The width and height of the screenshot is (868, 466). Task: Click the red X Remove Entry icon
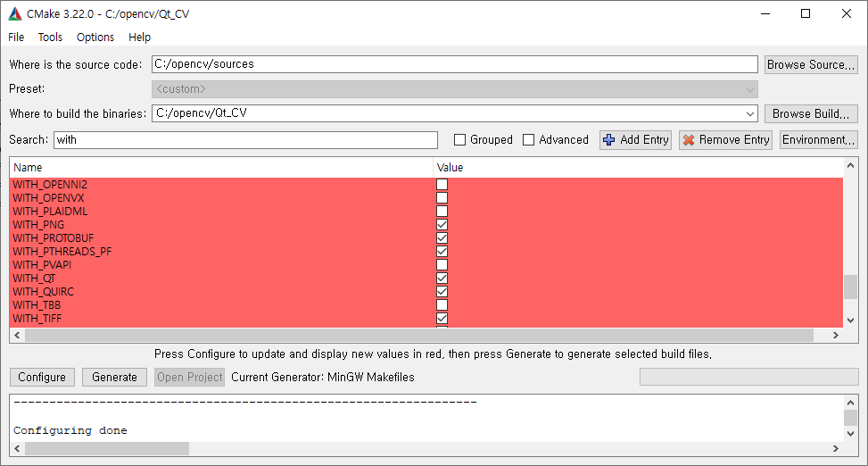(688, 140)
